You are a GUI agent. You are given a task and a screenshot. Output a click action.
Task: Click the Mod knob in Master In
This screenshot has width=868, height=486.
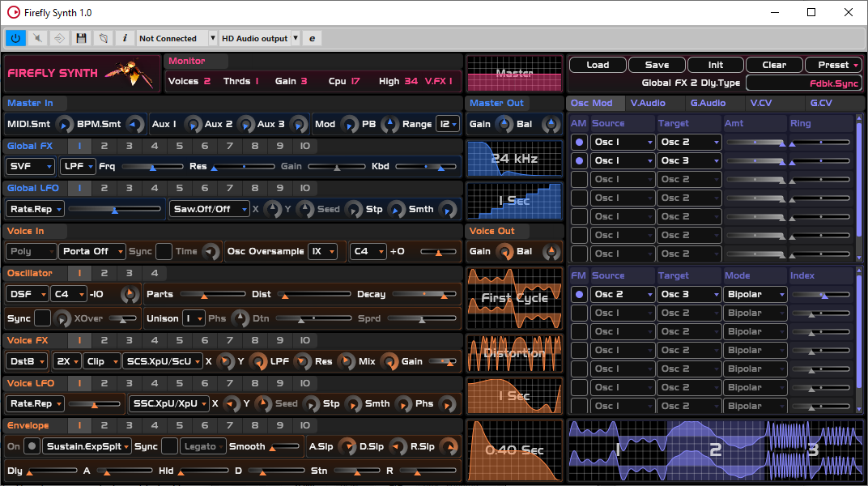pos(349,125)
